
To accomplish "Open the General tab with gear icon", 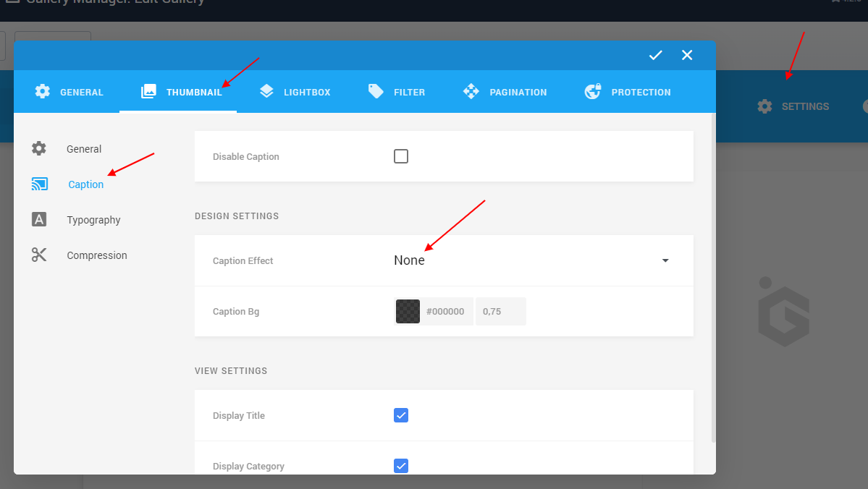I will (x=69, y=92).
